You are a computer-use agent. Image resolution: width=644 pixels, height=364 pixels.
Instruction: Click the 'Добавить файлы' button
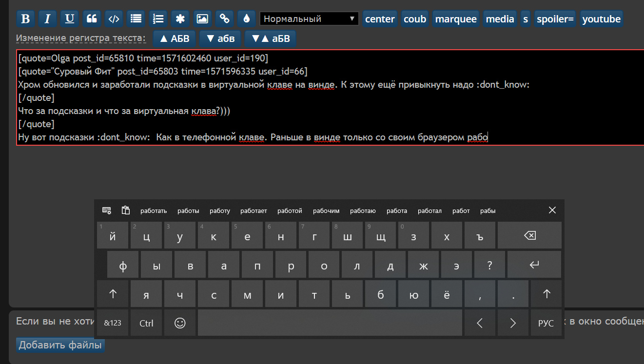point(60,345)
